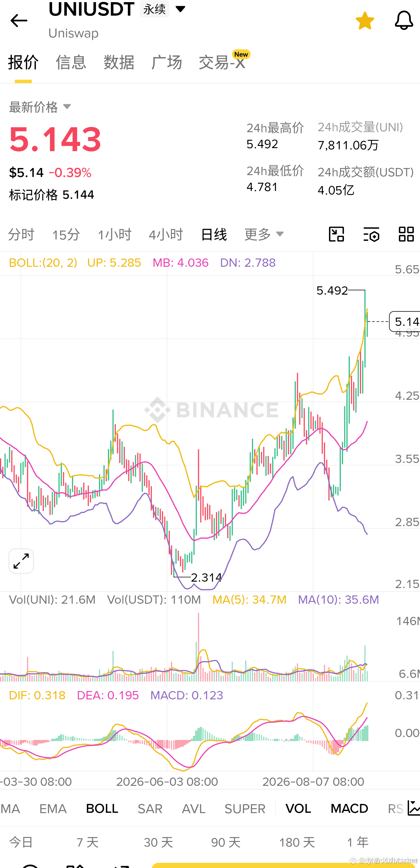Select the 1 年 performance range

point(358,842)
